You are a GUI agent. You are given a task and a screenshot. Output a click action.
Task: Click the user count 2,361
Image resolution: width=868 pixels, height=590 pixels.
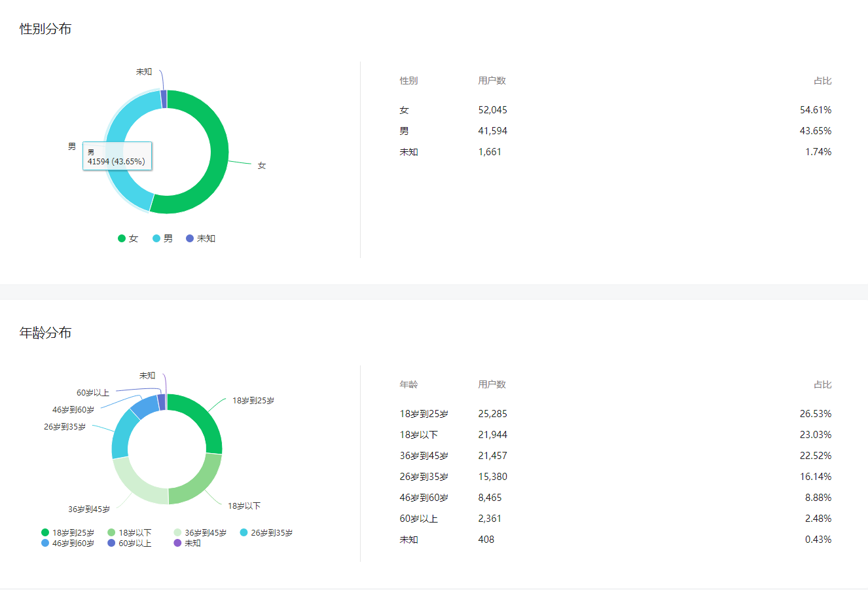pos(490,519)
